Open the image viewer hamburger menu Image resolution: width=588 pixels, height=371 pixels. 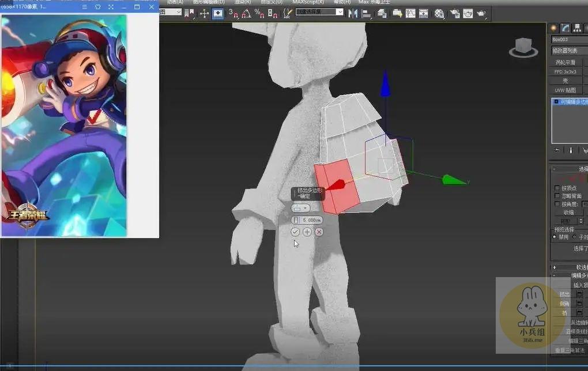84,7
